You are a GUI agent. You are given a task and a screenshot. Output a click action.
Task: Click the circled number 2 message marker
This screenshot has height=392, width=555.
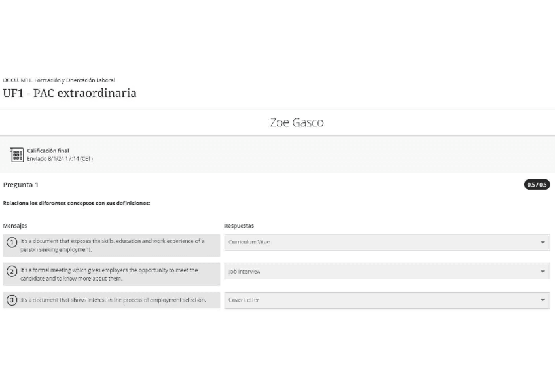12,272
